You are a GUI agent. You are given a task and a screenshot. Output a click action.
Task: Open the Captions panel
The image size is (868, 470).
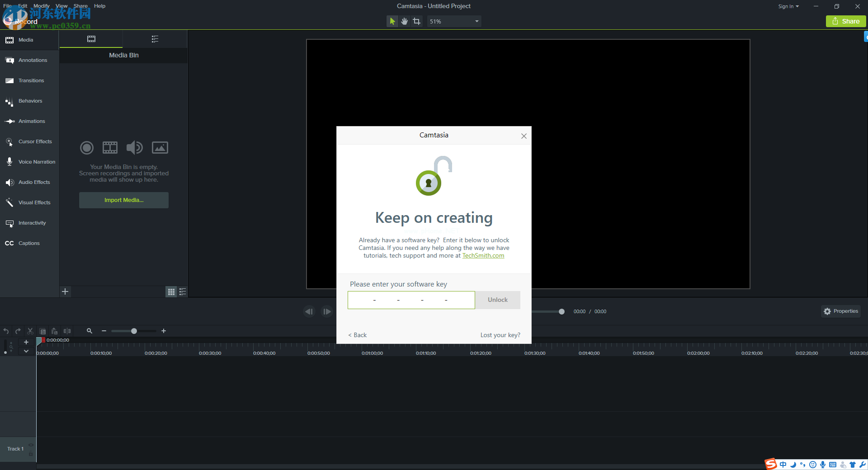(x=29, y=243)
